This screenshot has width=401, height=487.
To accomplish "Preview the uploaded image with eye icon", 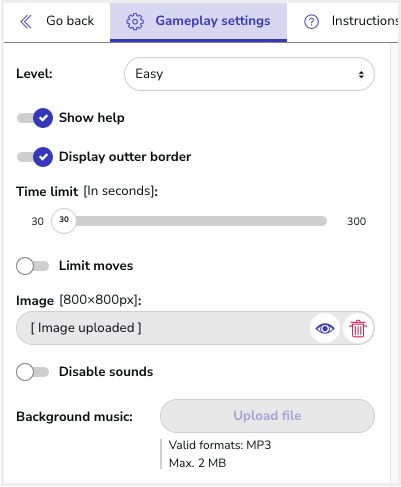I will click(325, 329).
